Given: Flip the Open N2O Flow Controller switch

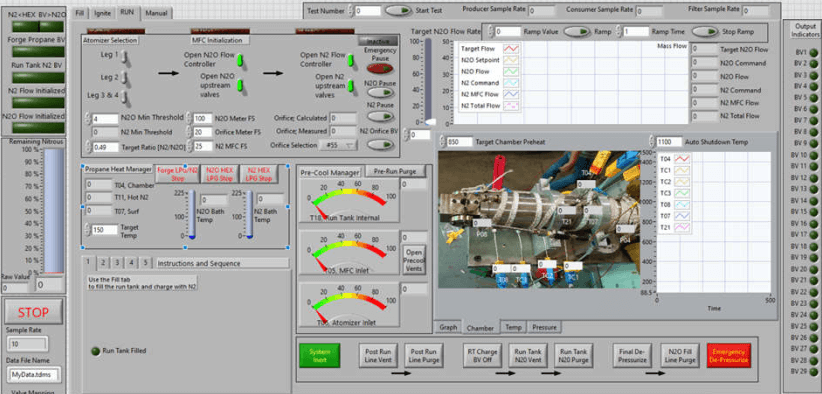Looking at the screenshot, I should pos(240,60).
